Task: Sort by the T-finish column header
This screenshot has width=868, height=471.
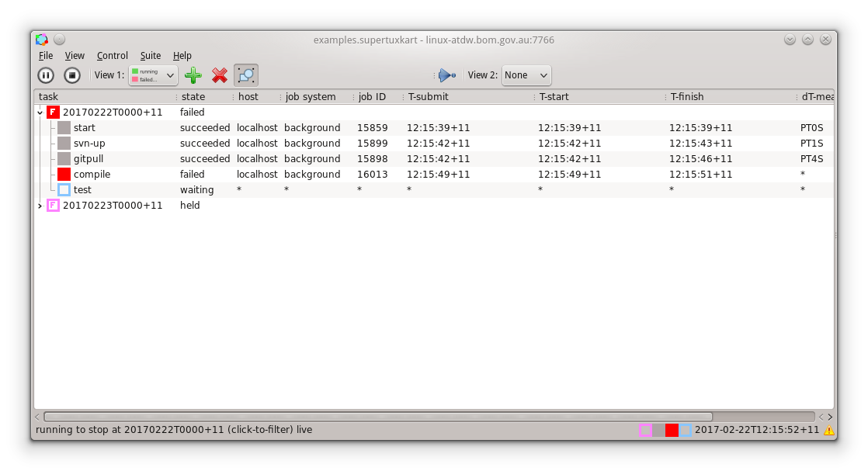Action: 732,97
